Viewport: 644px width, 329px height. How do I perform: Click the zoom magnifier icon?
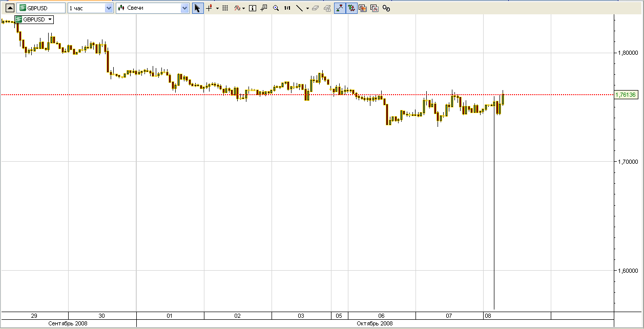tap(276, 8)
